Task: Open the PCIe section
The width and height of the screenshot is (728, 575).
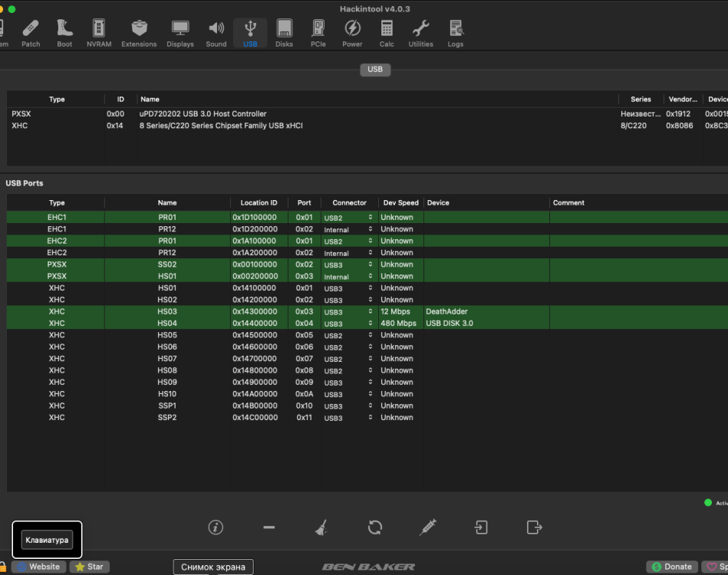Action: tap(318, 34)
